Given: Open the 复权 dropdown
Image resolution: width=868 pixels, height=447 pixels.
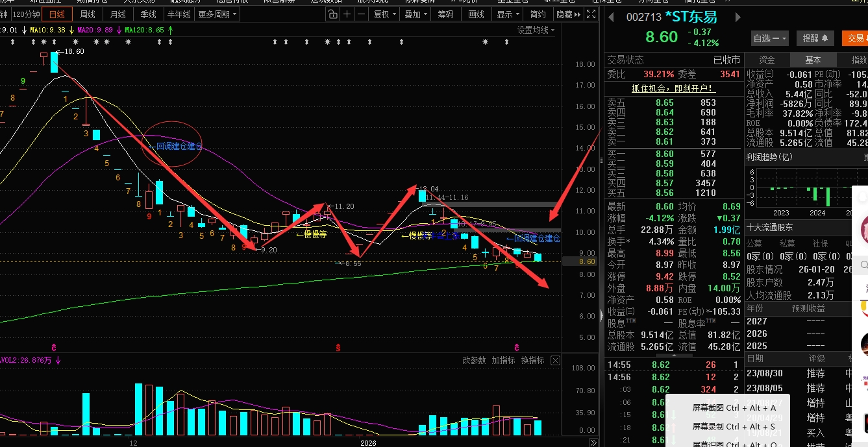Looking at the screenshot, I should point(385,14).
